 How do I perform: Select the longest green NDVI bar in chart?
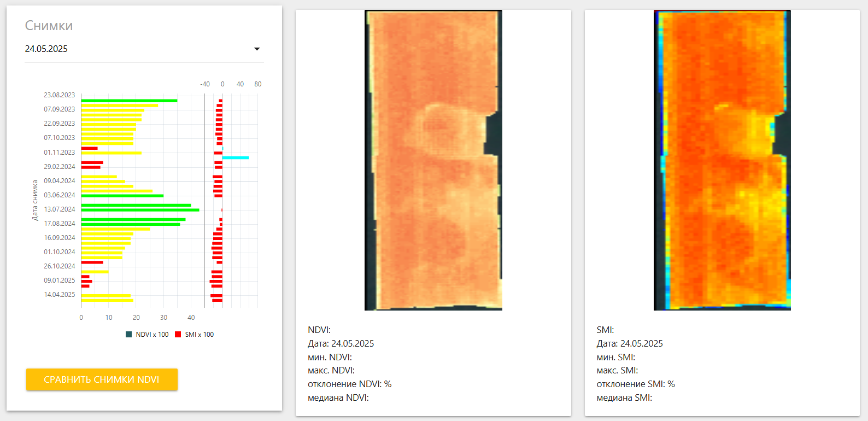(x=140, y=210)
